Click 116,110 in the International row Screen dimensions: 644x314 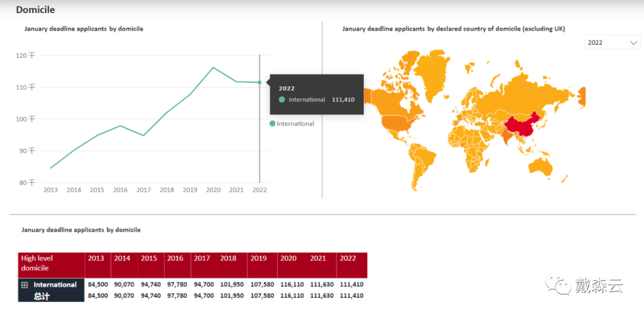292,284
